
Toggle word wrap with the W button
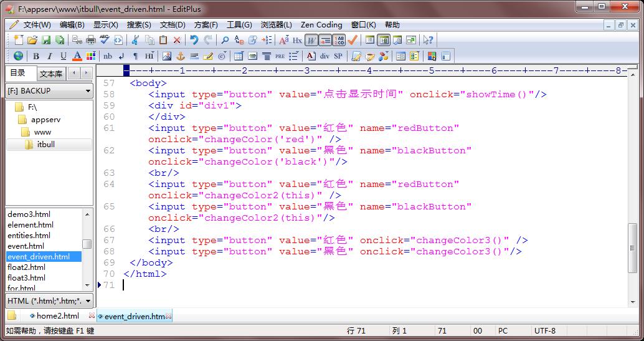click(x=312, y=40)
